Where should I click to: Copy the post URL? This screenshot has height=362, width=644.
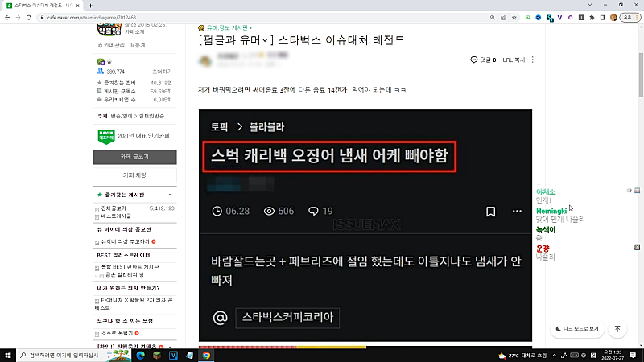[x=514, y=60]
